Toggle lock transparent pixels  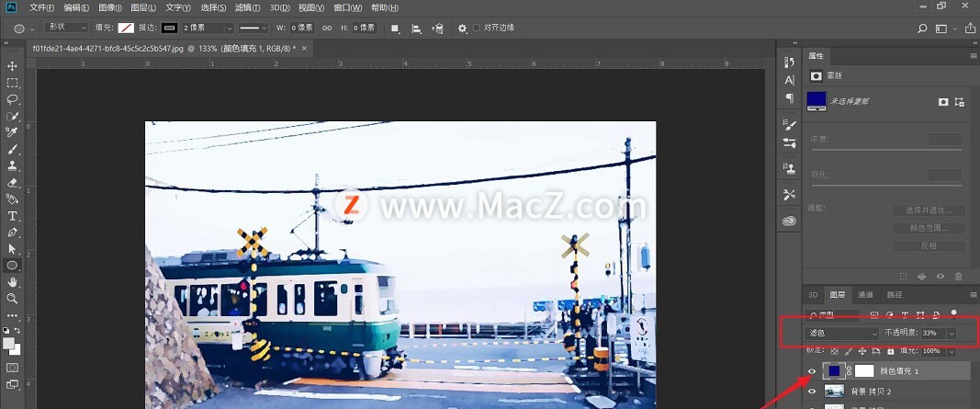[834, 351]
